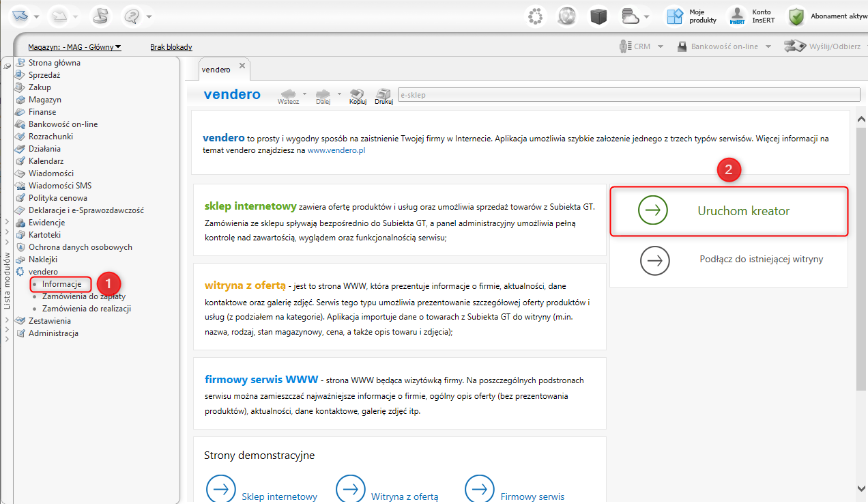
Task: Open the Kalendarz module
Action: coord(46,161)
